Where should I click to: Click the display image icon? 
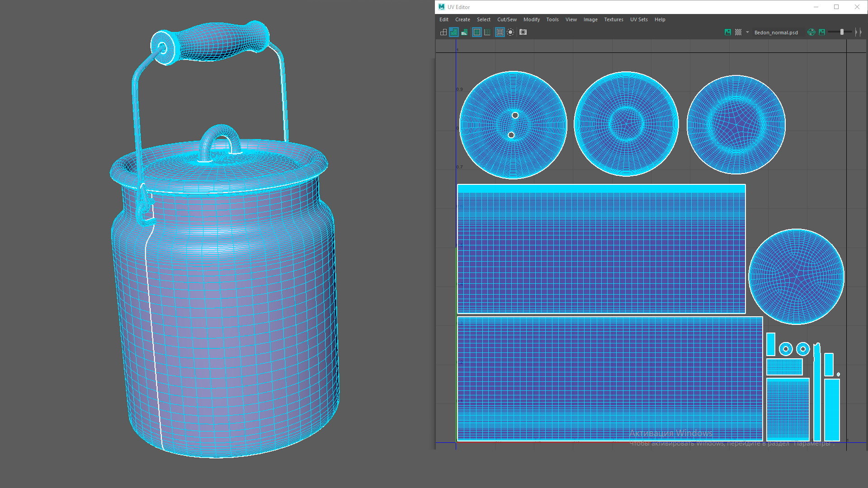pyautogui.click(x=728, y=32)
